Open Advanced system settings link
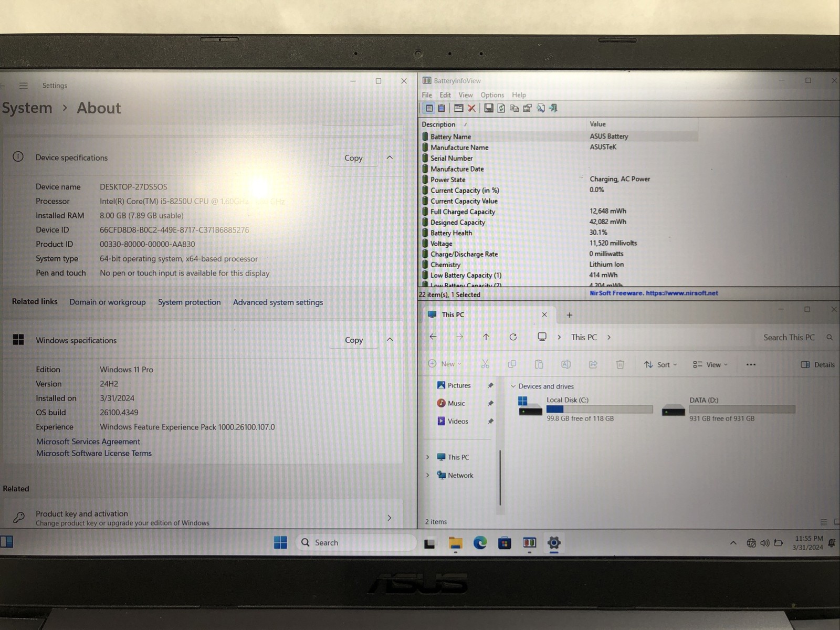The image size is (840, 630). pos(278,302)
